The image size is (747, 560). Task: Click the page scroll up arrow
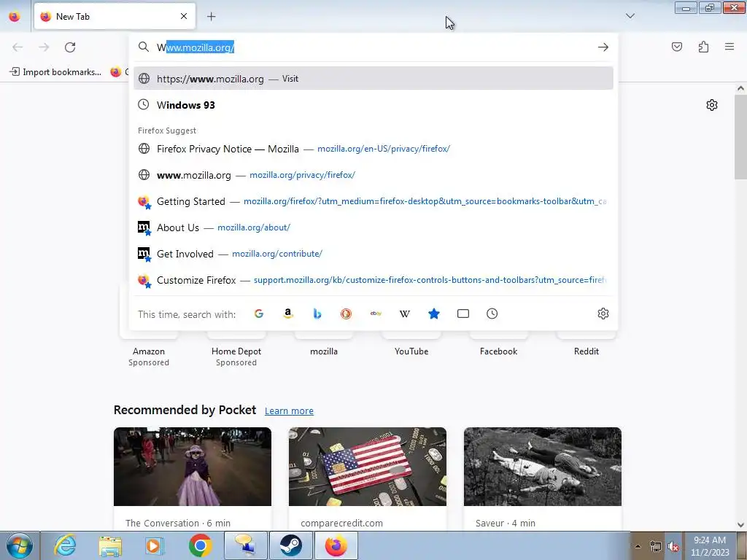(x=740, y=88)
